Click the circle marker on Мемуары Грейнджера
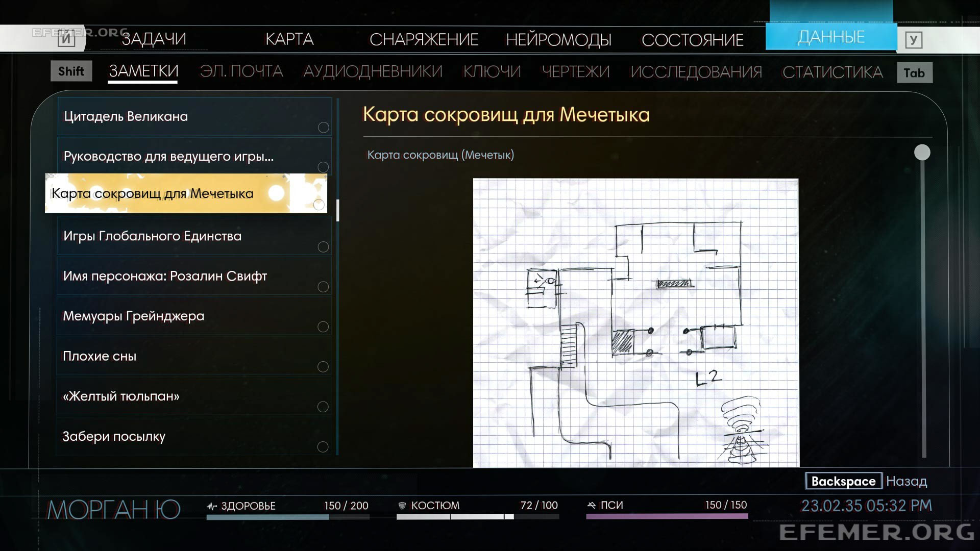 tap(323, 327)
